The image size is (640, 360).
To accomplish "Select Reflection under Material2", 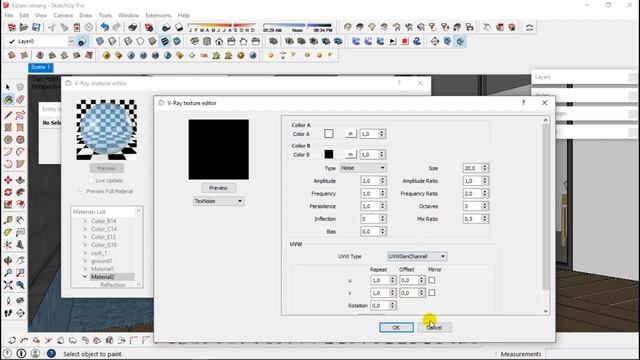I will pos(113,285).
